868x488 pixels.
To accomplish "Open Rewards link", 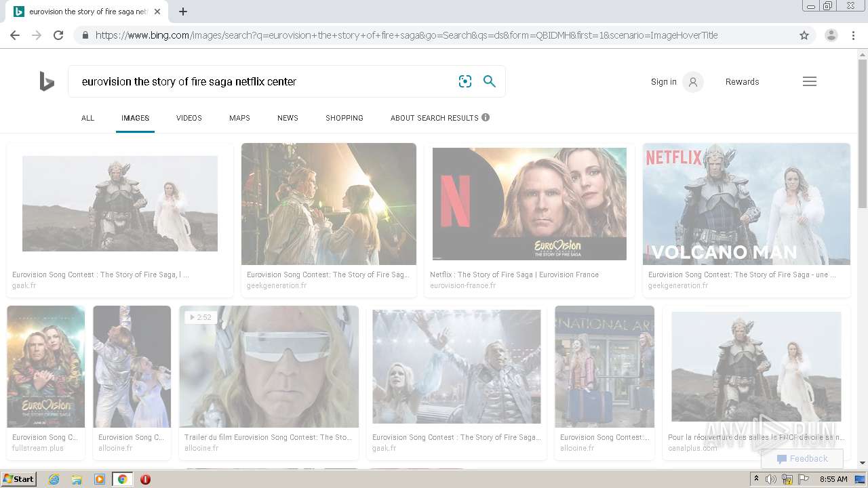I will click(x=742, y=82).
